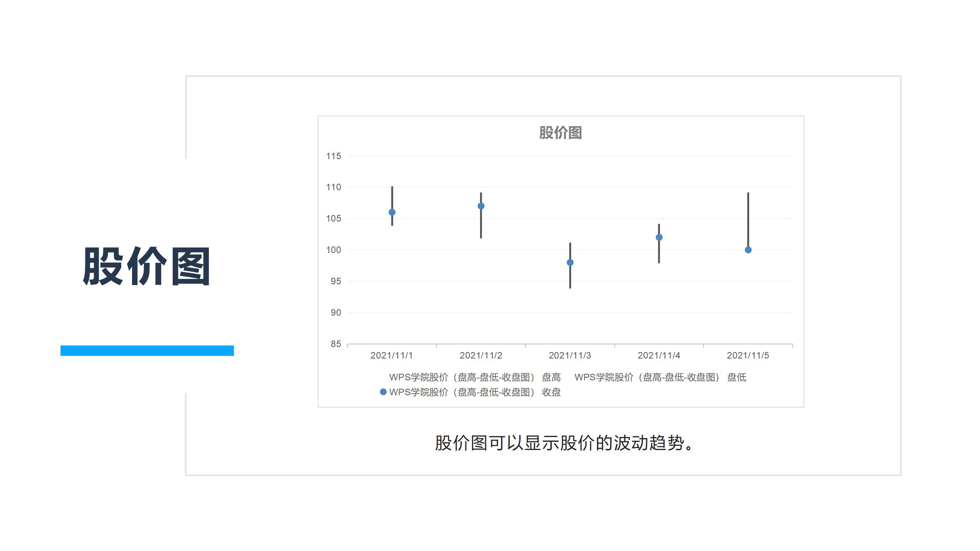Click the x-axis label 2021/11/5
The width and height of the screenshot is (980, 551).
coord(748,355)
